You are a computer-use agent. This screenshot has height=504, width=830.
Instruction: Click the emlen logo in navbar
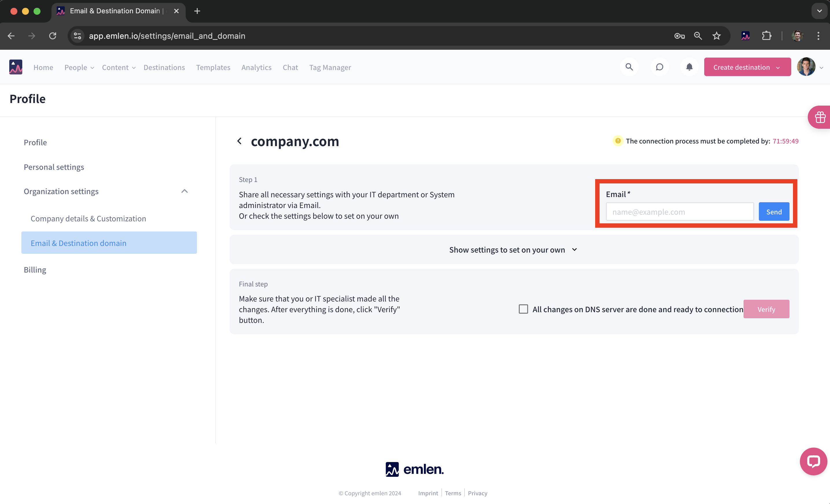16,67
